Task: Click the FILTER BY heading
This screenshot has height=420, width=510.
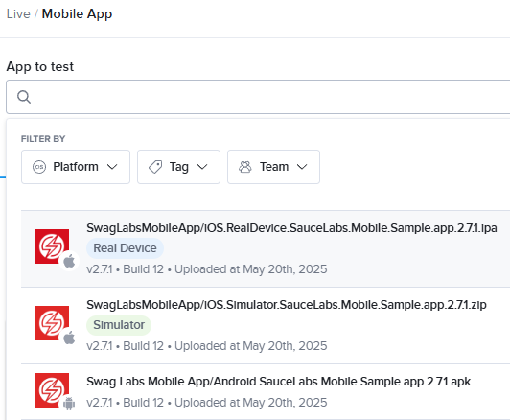Action: point(43,139)
